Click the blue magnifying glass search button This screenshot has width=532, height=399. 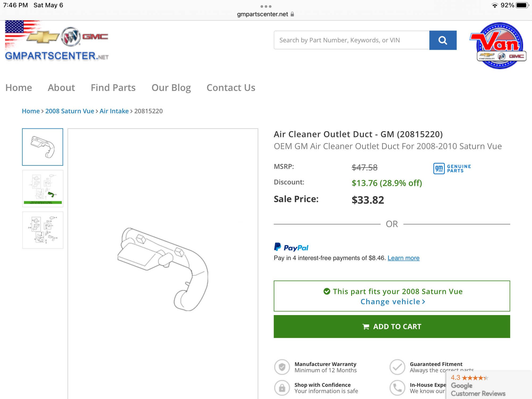tap(443, 40)
